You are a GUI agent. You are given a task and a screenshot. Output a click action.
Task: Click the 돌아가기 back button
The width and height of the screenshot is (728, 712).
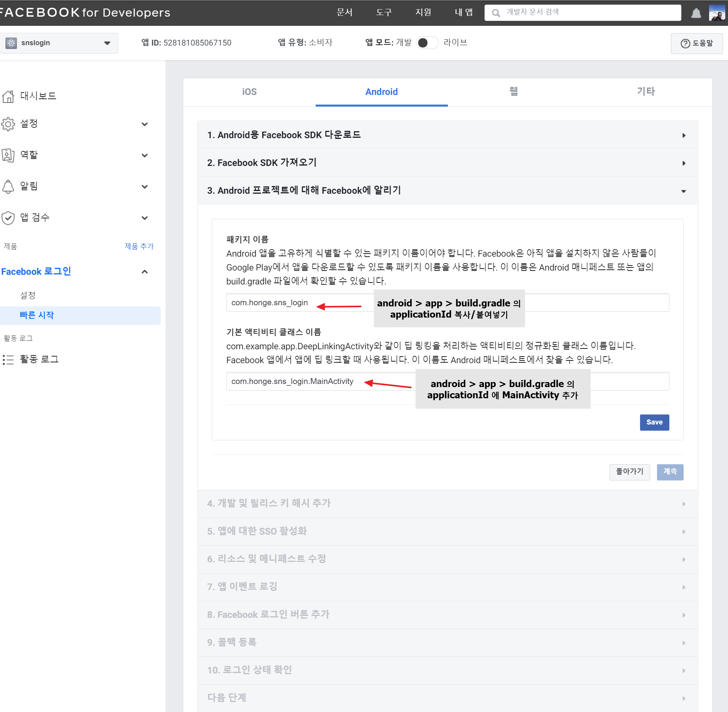point(630,472)
